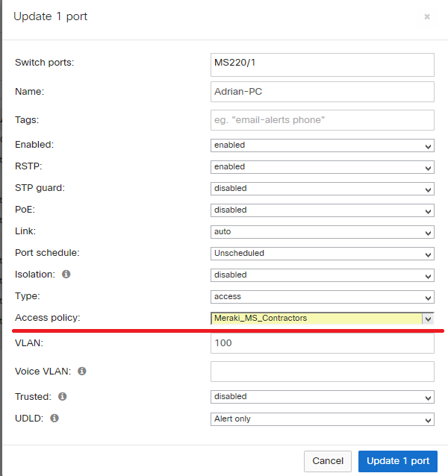The image size is (448, 476).
Task: Open the Enabled dropdown
Action: [x=323, y=145]
